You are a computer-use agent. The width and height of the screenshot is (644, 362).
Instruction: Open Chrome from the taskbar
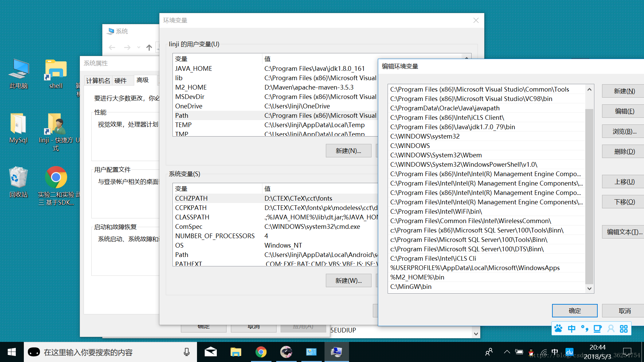[261, 352]
